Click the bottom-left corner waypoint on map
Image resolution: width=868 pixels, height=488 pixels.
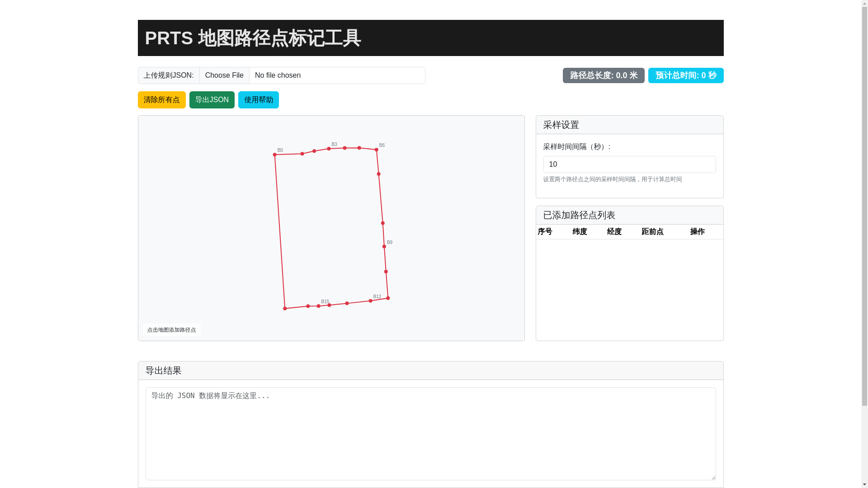point(285,309)
